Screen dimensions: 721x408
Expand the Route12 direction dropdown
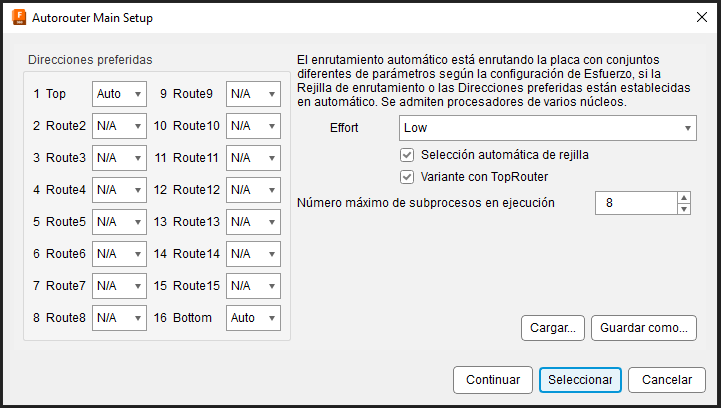tap(253, 190)
